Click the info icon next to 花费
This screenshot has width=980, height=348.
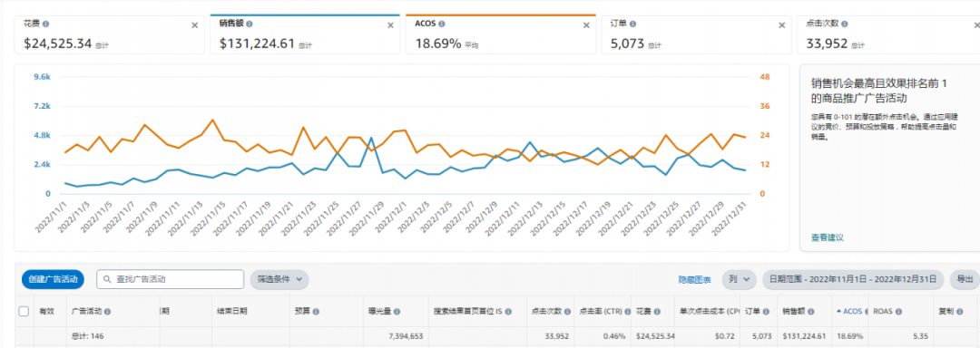(x=45, y=24)
